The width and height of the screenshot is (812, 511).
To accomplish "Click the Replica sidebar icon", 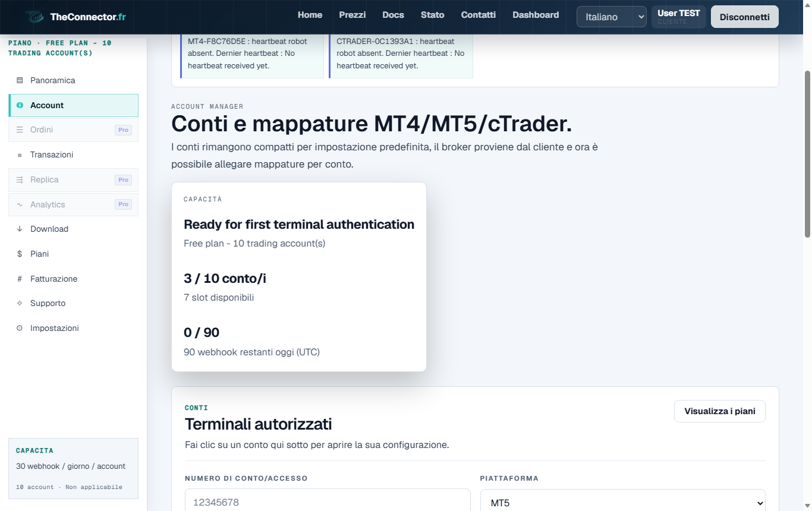I will [20, 179].
